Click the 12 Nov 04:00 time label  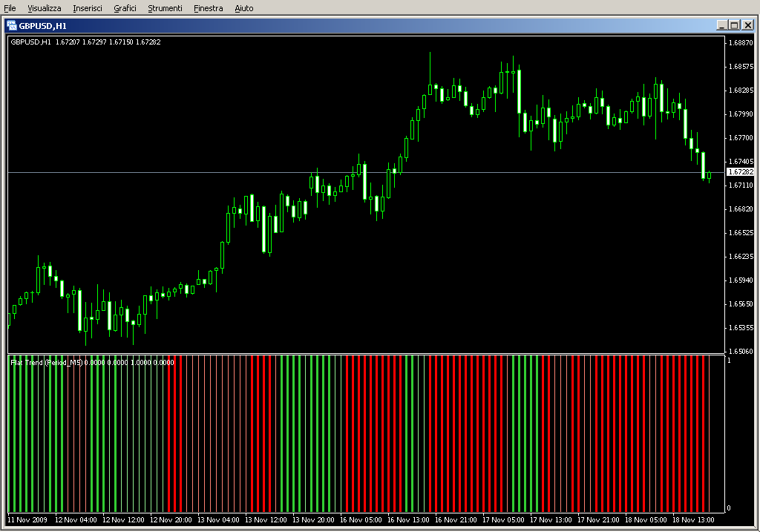[76, 520]
